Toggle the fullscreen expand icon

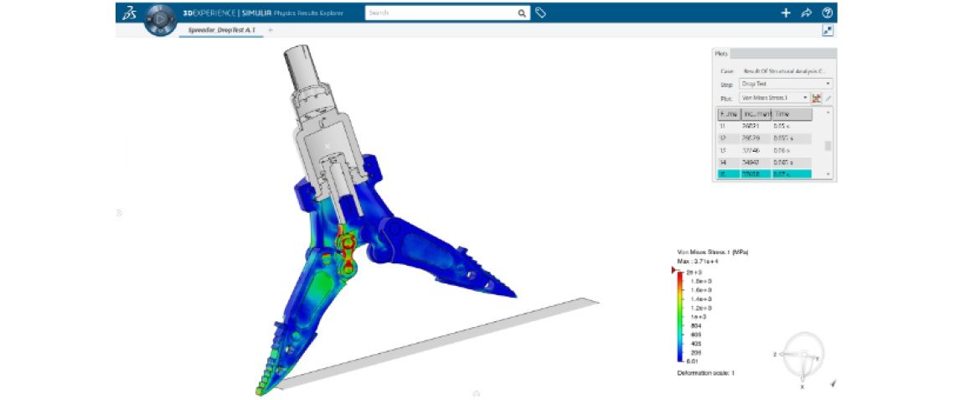[x=828, y=30]
